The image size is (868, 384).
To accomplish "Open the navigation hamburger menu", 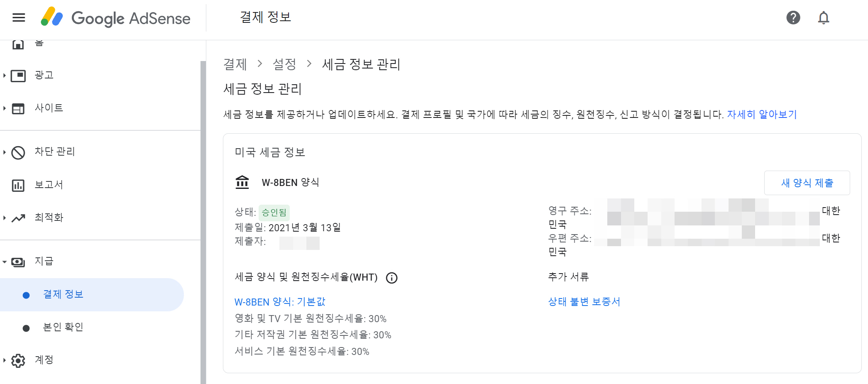I will [18, 17].
